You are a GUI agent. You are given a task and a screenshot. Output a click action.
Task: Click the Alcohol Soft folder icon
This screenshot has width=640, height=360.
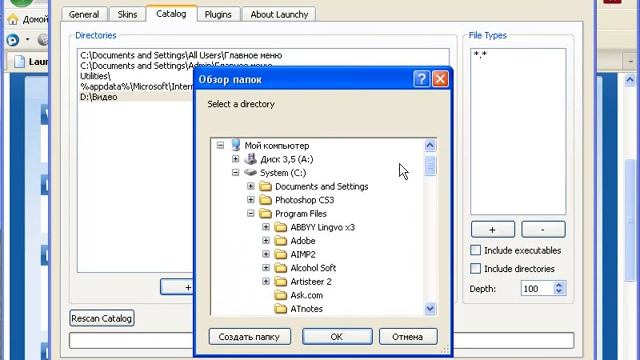(x=281, y=268)
